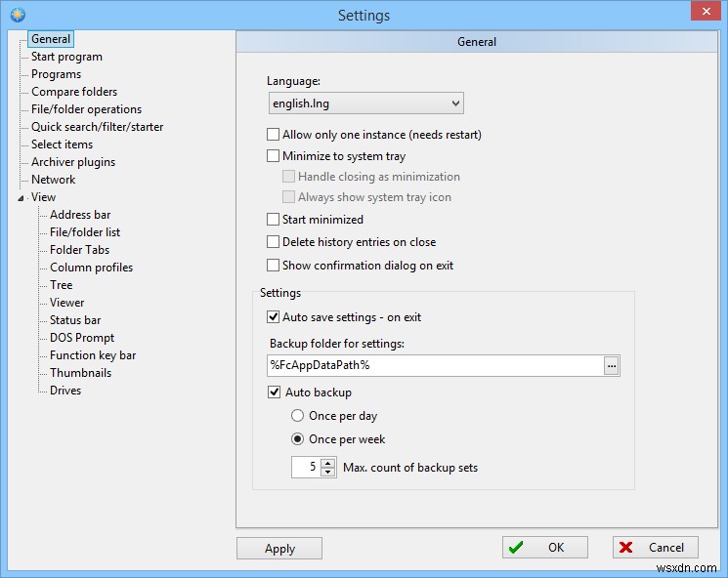Screen dimensions: 728x578
Task: Toggle Minimize to system tray
Action: 273,156
